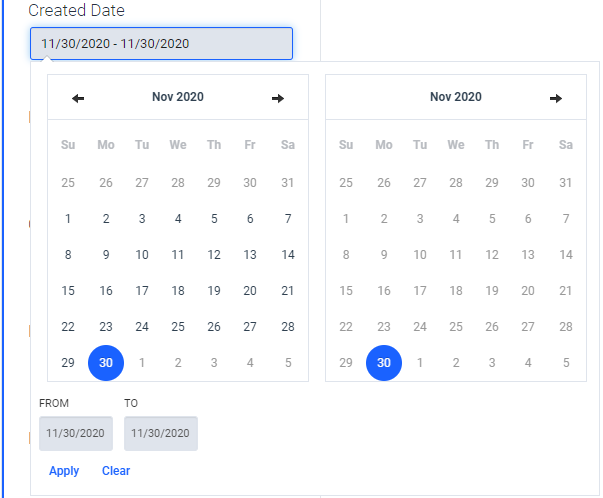
Task: Pick November 20 in left calendar
Action: point(250,291)
